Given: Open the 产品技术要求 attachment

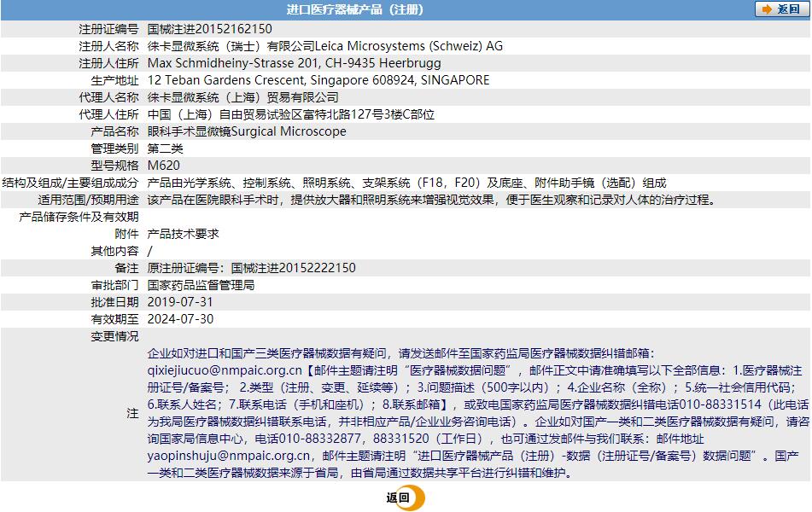Looking at the screenshot, I should point(184,234).
